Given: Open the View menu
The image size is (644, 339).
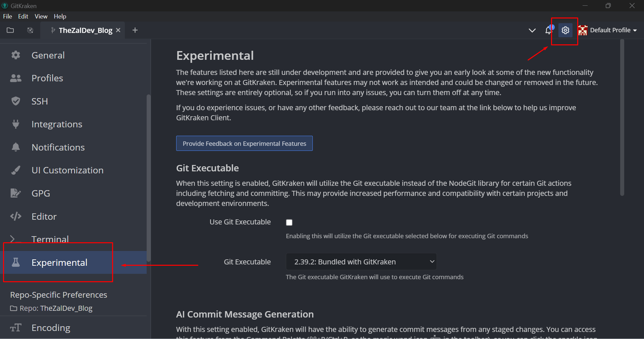Looking at the screenshot, I should [x=41, y=16].
